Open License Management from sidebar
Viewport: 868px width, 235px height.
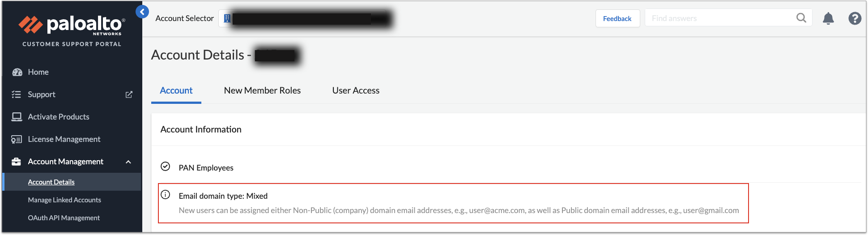(64, 139)
